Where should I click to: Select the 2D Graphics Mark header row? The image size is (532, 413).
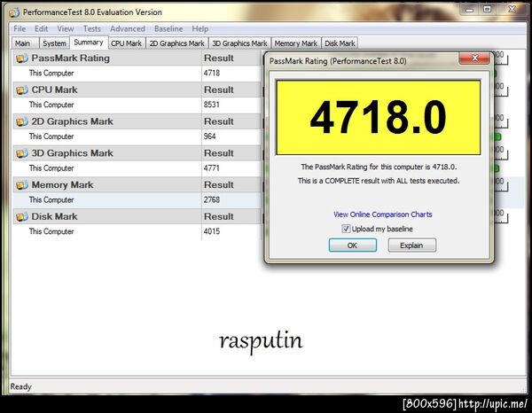pos(137,121)
